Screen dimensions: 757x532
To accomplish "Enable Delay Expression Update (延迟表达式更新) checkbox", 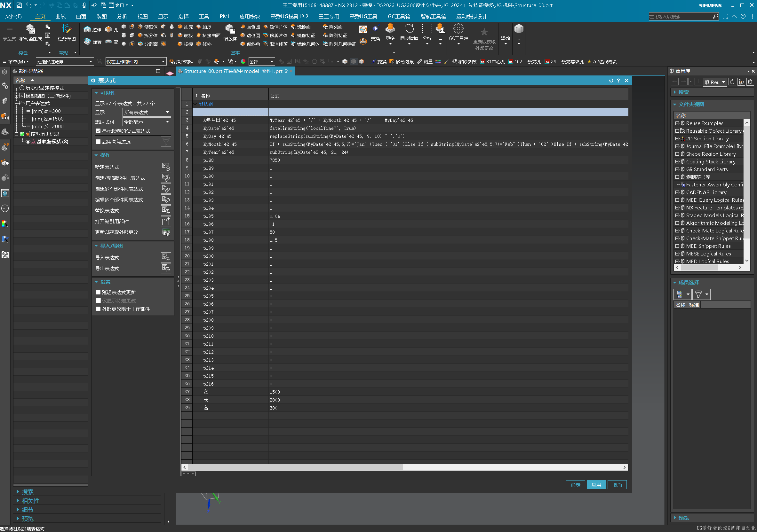I will pos(98,292).
